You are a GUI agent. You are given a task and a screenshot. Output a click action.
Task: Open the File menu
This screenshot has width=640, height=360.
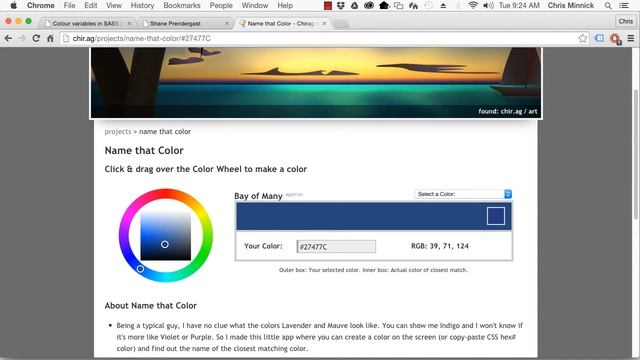69,5
